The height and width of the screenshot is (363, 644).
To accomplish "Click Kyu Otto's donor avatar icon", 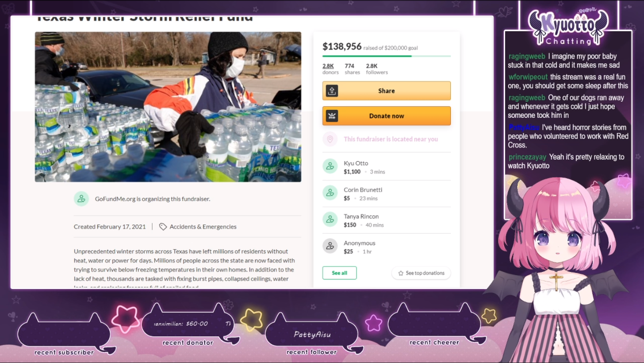I will pyautogui.click(x=330, y=166).
